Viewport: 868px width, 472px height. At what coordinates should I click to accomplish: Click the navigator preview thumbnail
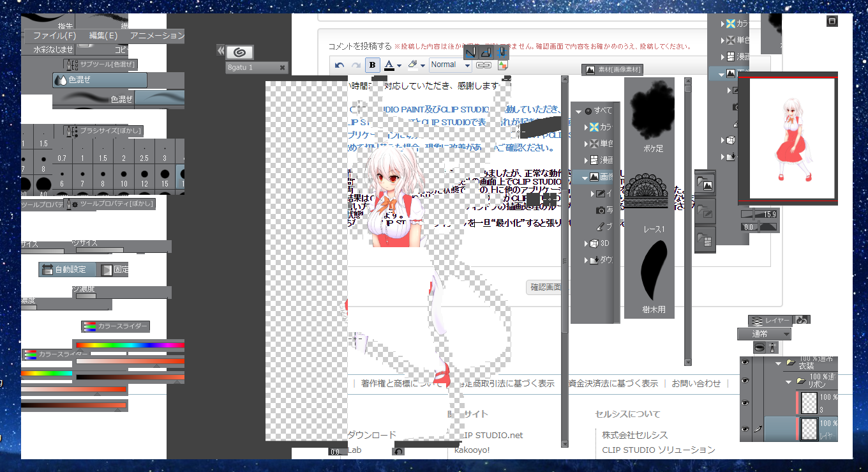click(x=788, y=139)
